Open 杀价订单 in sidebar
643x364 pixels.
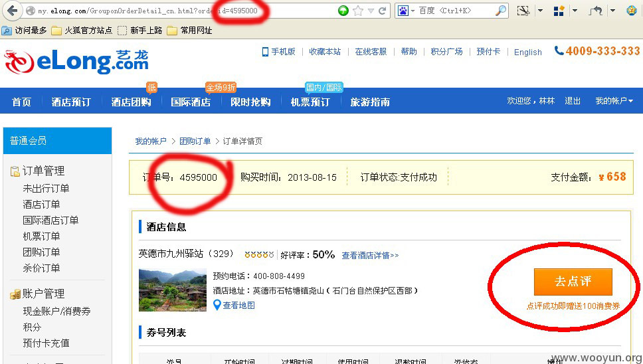[41, 268]
